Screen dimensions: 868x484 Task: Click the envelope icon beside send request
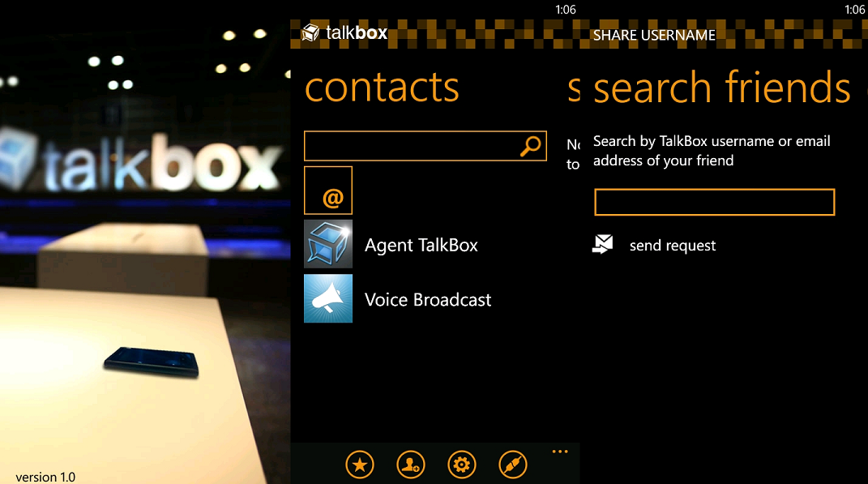602,244
